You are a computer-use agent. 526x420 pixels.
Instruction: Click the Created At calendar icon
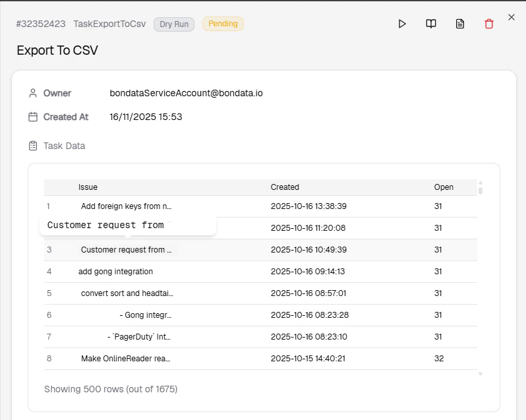pyautogui.click(x=33, y=117)
